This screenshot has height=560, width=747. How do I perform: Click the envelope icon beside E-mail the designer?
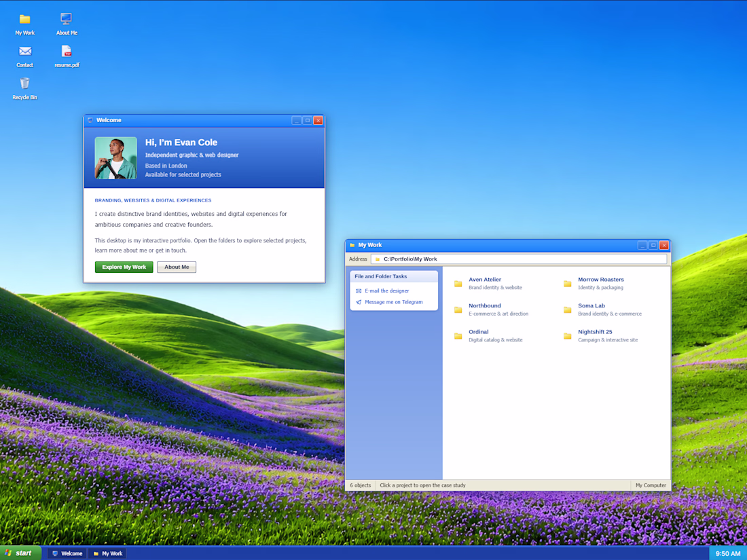[x=359, y=291]
